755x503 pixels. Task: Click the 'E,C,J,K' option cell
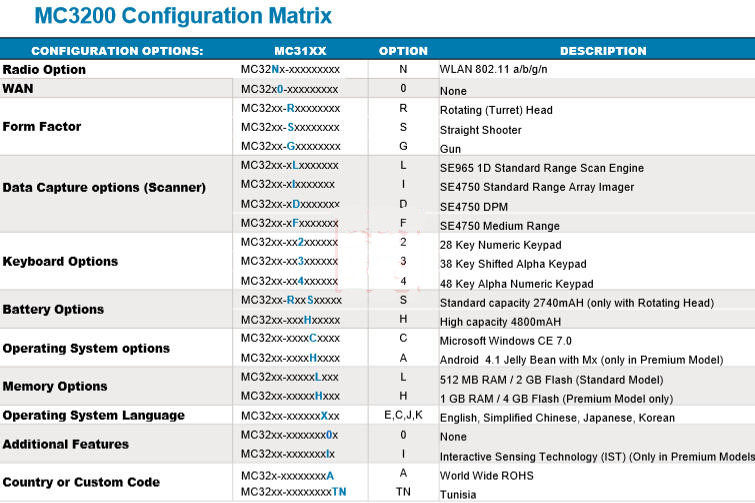point(404,415)
